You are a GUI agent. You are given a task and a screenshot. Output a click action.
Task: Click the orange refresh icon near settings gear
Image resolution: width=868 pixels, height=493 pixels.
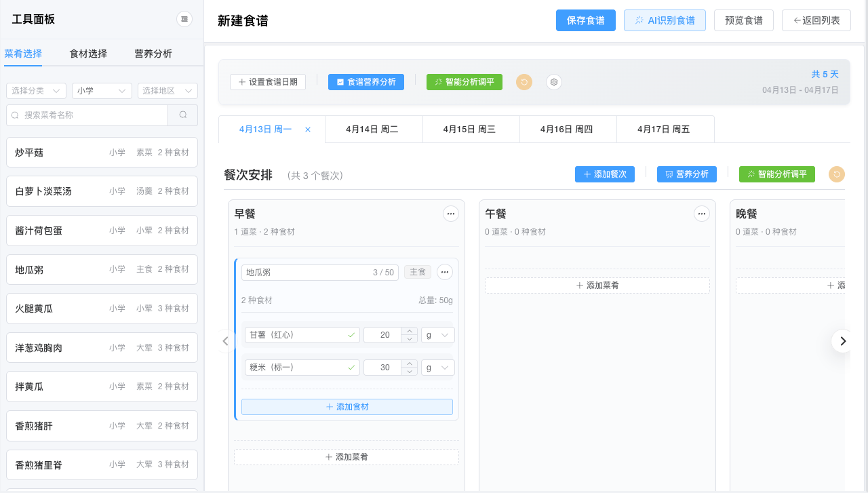(x=524, y=82)
